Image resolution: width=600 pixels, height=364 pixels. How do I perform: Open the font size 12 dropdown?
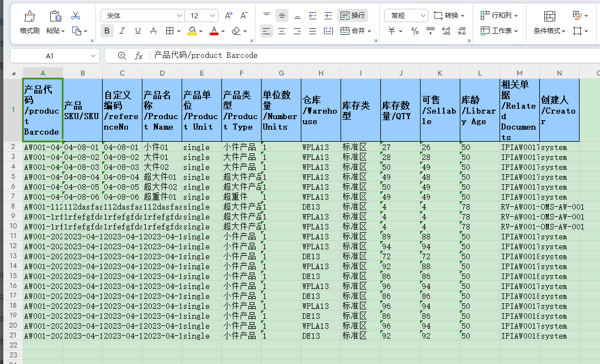coord(213,15)
